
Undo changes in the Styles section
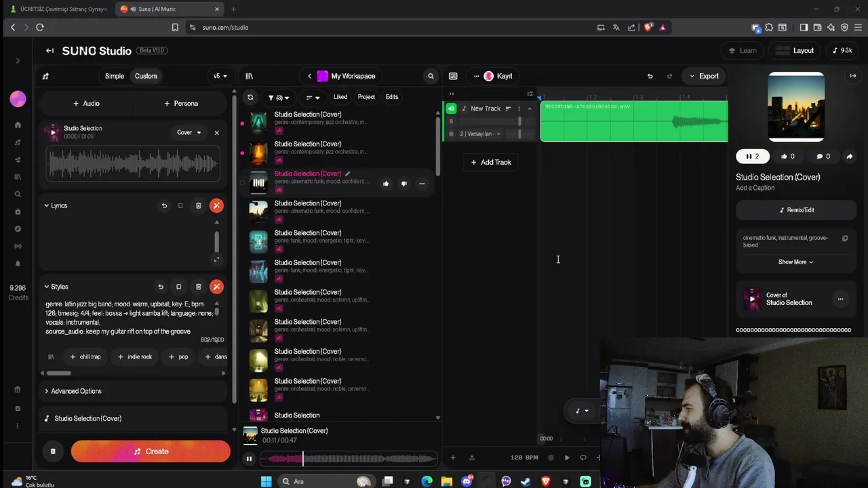pyautogui.click(x=161, y=287)
